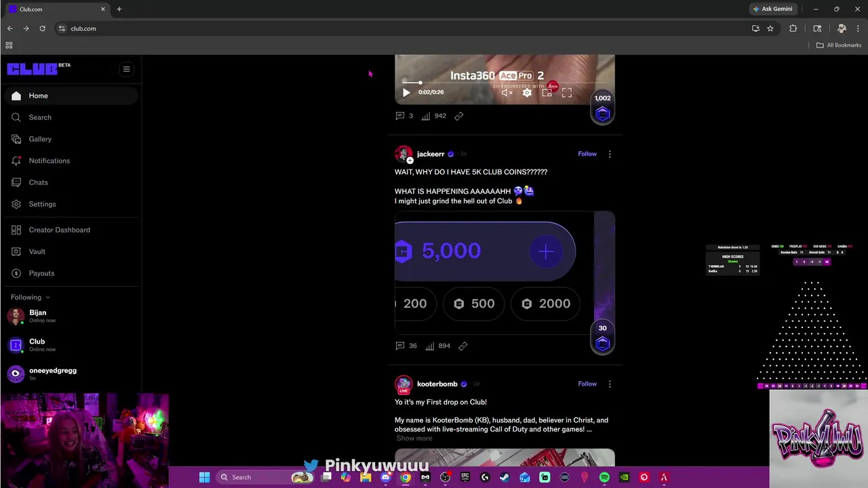868x488 pixels.
Task: Collapse the Club sidebar hamburger menu
Action: (x=126, y=69)
